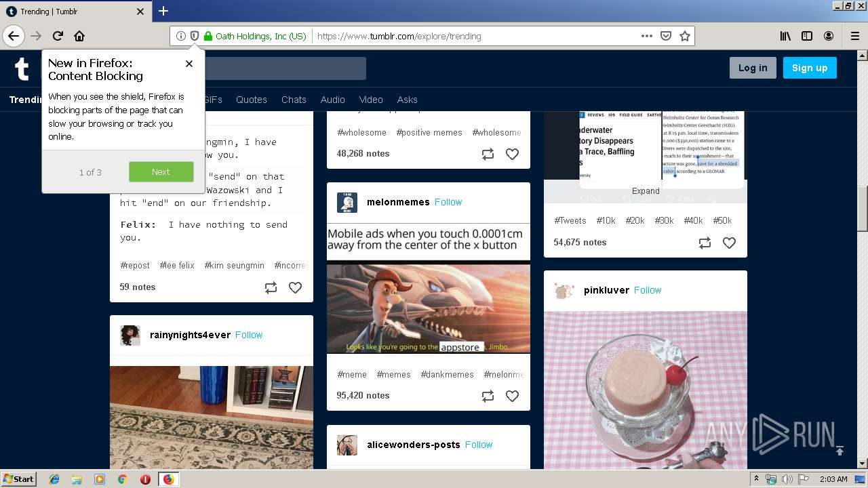This screenshot has height=488, width=868.
Task: Follow alicewonders-posts
Action: [x=479, y=445]
